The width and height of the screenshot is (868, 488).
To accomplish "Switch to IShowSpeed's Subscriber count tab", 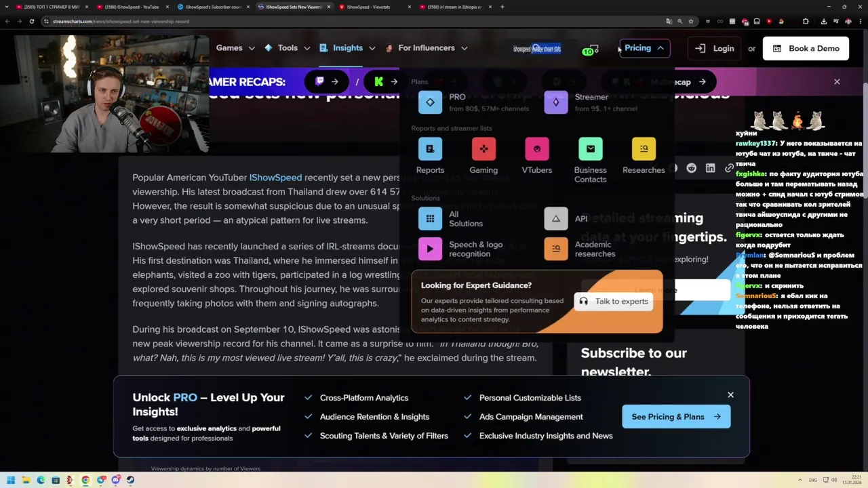I will pos(212,7).
